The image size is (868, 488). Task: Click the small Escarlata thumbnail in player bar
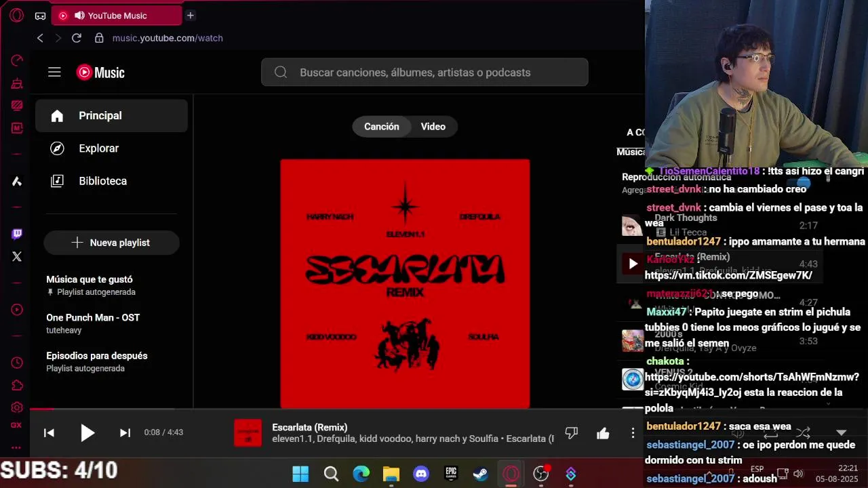pos(248,433)
